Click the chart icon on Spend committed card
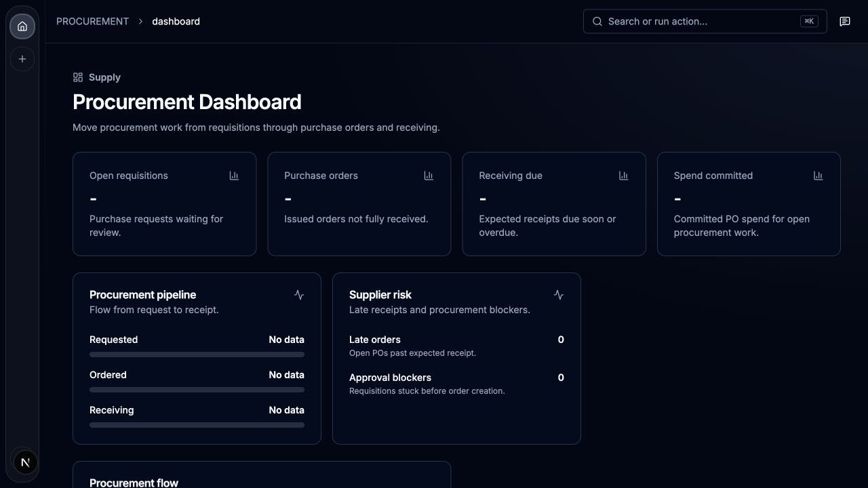 818,176
